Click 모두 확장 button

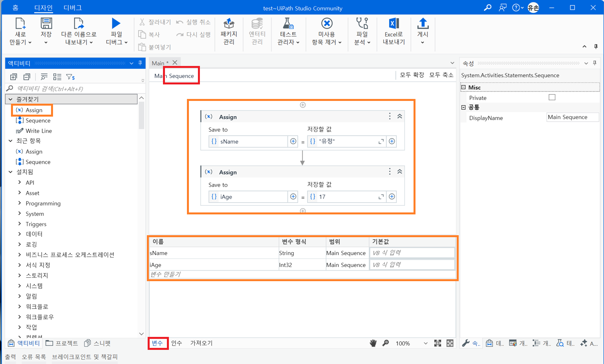tap(412, 75)
